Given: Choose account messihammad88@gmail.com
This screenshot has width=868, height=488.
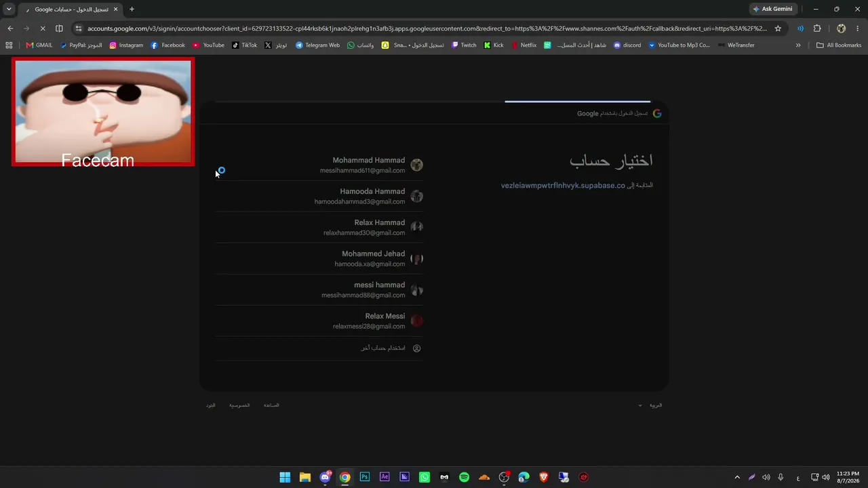Looking at the screenshot, I should pyautogui.click(x=319, y=289).
